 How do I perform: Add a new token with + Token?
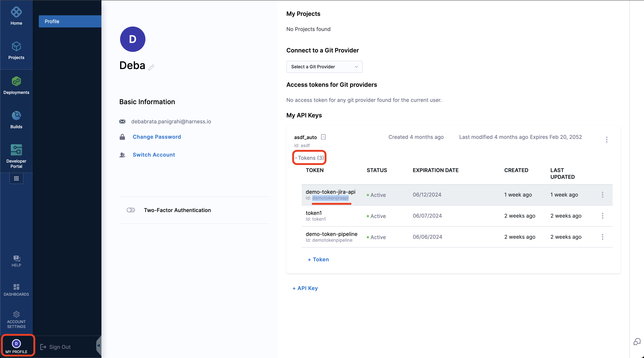(x=318, y=259)
